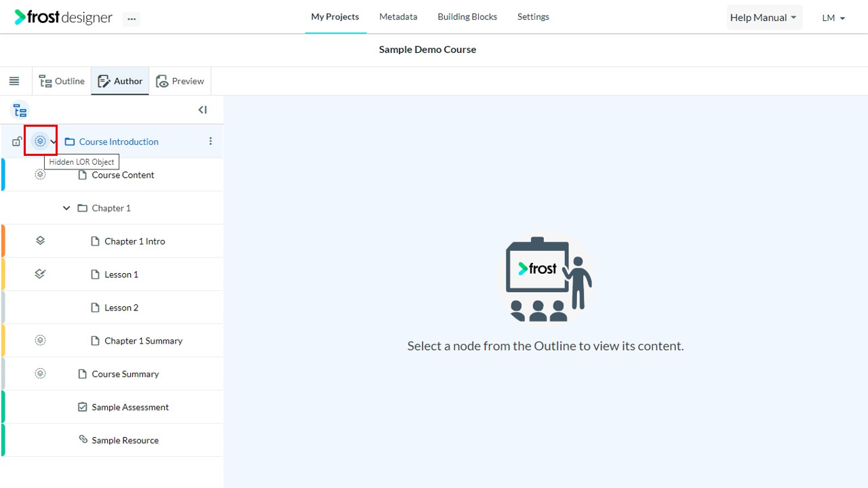The height and width of the screenshot is (488, 868).
Task: Click page icon of Course Summary
Action: [x=83, y=374]
